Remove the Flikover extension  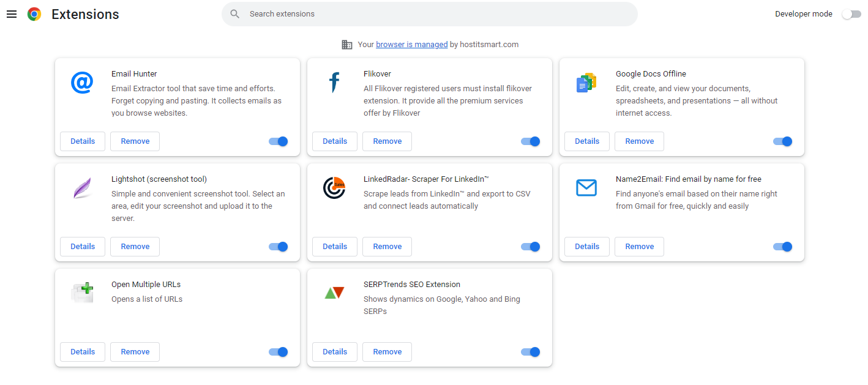[387, 141]
